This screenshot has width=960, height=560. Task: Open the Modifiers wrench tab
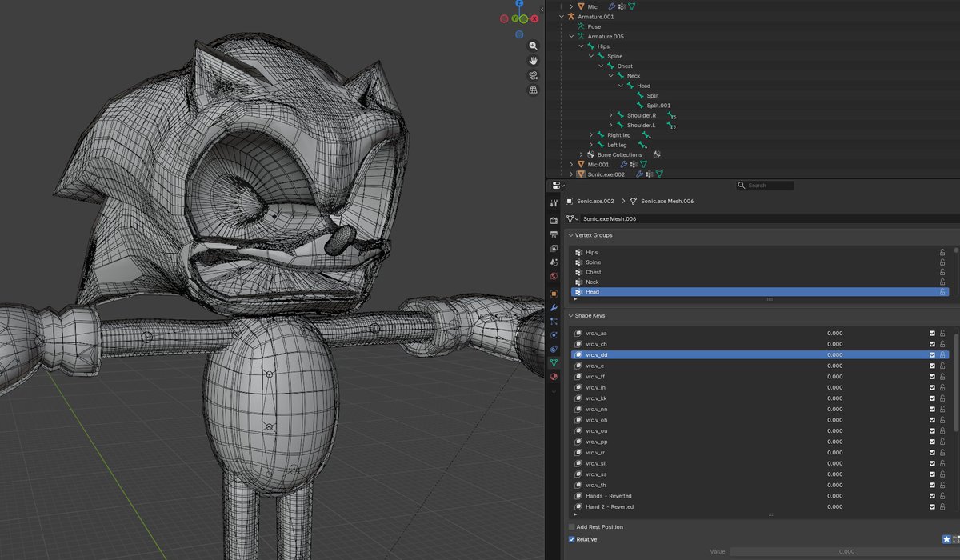[x=554, y=307]
